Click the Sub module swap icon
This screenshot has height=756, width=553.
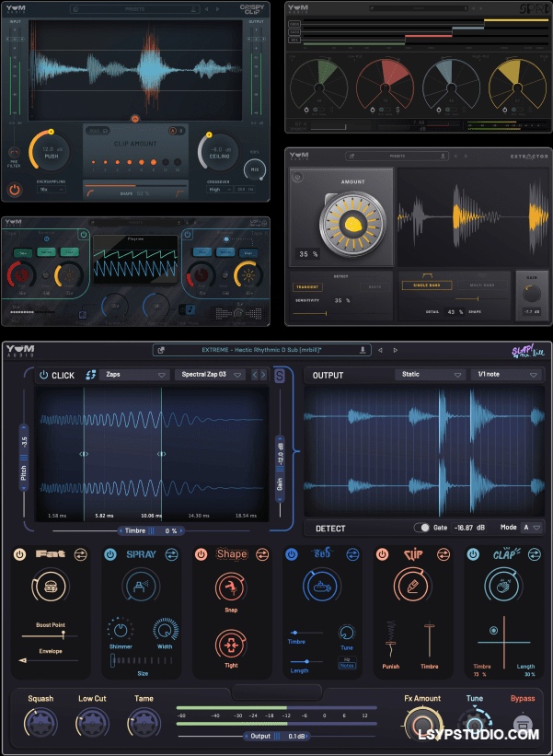click(352, 554)
